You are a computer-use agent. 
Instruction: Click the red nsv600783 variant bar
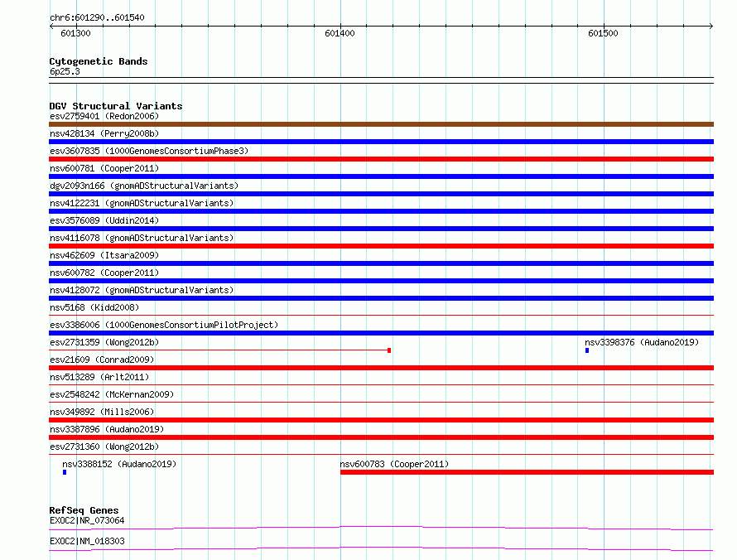tap(527, 472)
